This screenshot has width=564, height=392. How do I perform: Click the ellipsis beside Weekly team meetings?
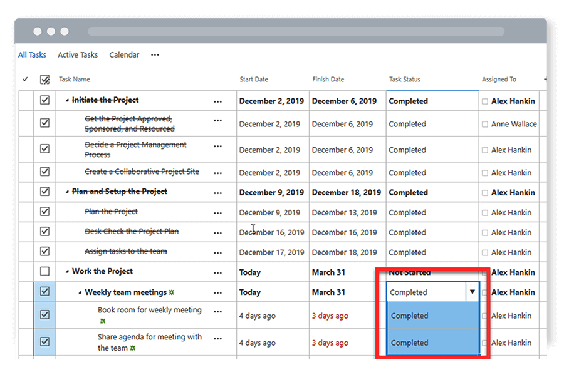pos(218,292)
